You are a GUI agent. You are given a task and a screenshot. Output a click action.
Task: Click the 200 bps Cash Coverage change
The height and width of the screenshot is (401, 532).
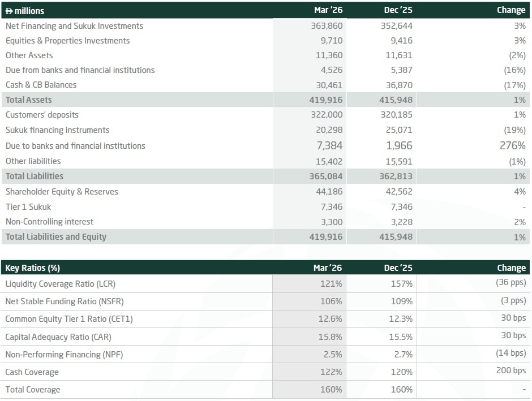[513, 371]
